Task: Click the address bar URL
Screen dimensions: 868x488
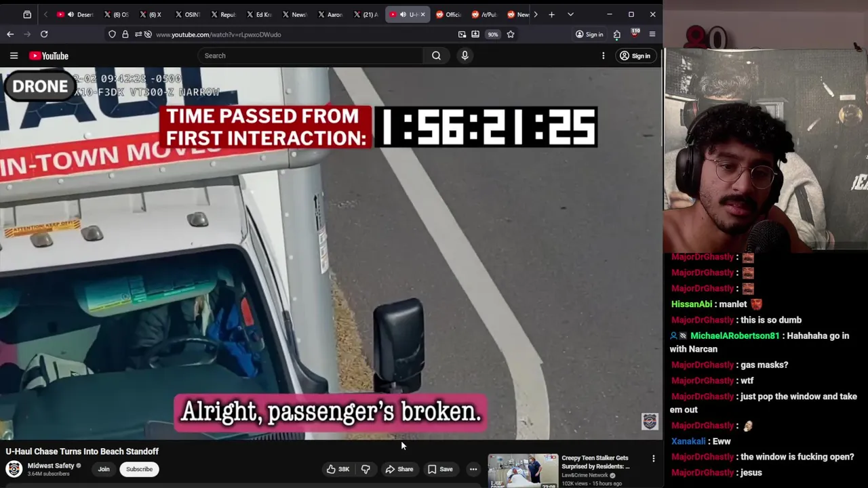Action: click(218, 34)
